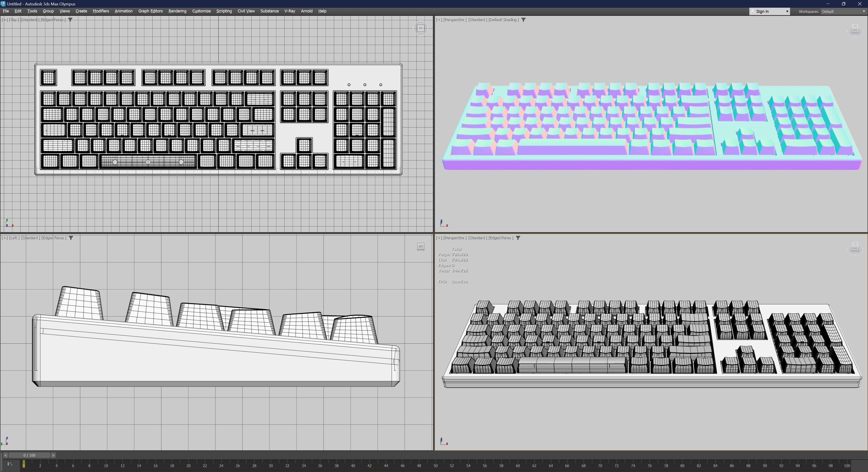Click the time slider showing 0 / 100
Viewport: 868px width, 472px height.
[x=29, y=455]
